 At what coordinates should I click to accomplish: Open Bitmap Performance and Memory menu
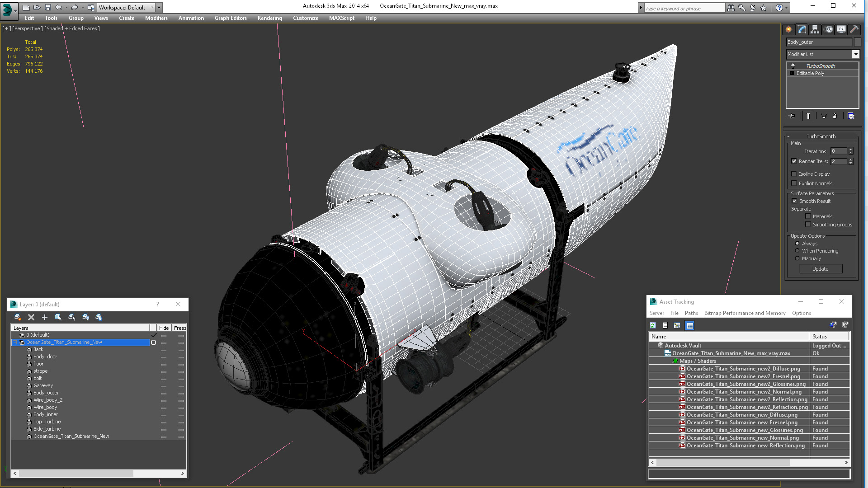745,313
